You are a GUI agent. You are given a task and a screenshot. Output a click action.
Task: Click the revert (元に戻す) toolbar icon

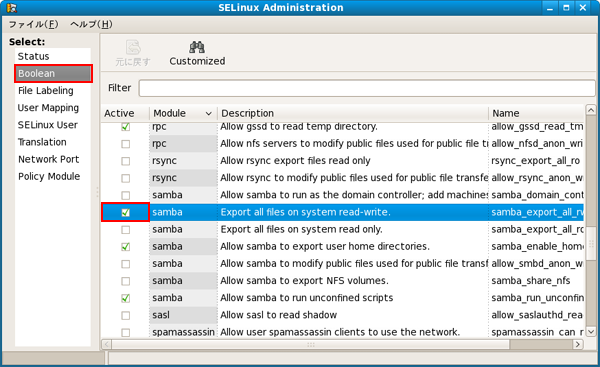pyautogui.click(x=133, y=47)
